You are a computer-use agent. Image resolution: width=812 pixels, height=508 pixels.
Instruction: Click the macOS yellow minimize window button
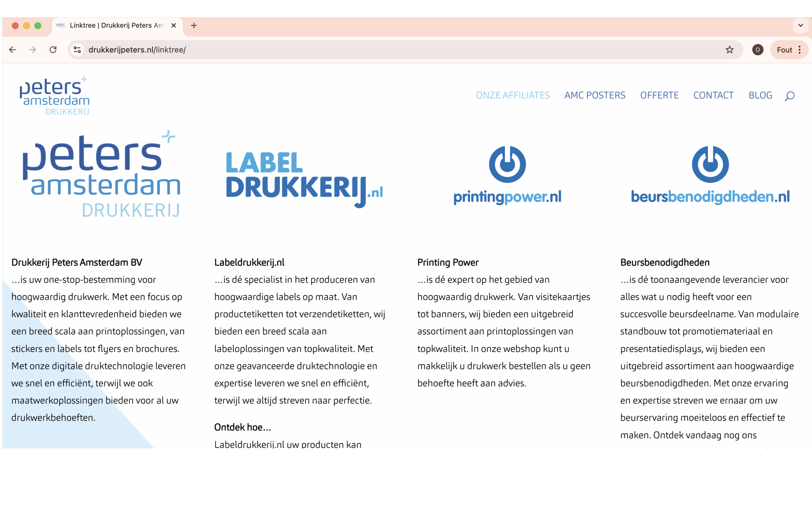coord(27,25)
